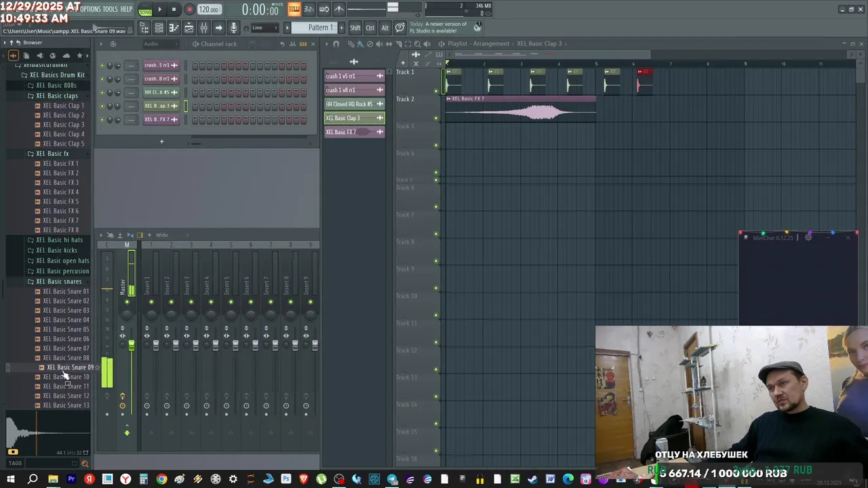Toggle the 3.2.1 countdown before recording

[309, 9]
